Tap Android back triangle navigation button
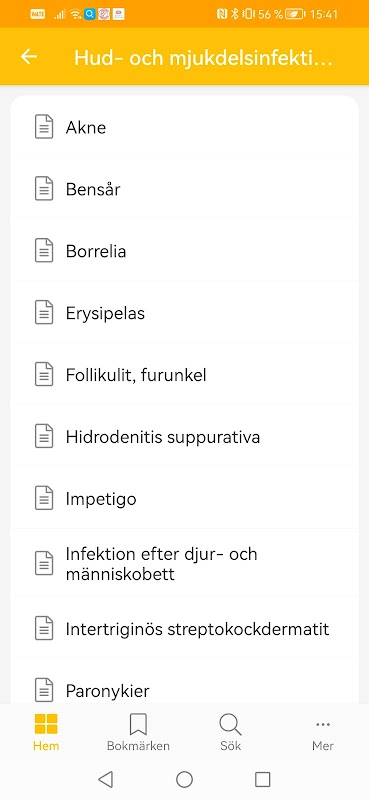The height and width of the screenshot is (800, 369). (x=105, y=779)
